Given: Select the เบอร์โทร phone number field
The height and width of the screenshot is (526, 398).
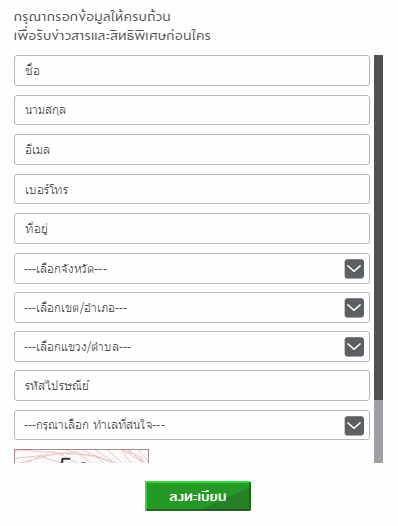Looking at the screenshot, I should point(192,189).
